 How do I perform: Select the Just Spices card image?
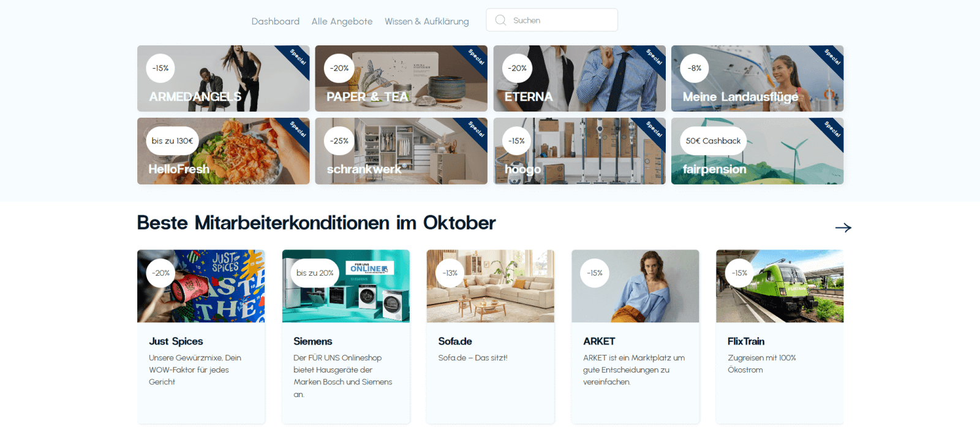pos(201,286)
